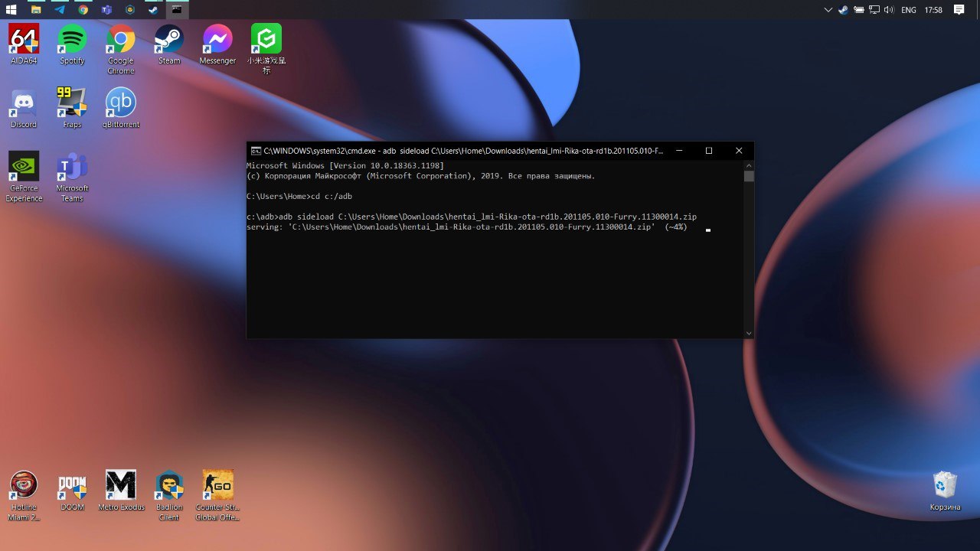Open the qBittorrent desktop shortcut
This screenshot has height=551, width=980.
121,108
